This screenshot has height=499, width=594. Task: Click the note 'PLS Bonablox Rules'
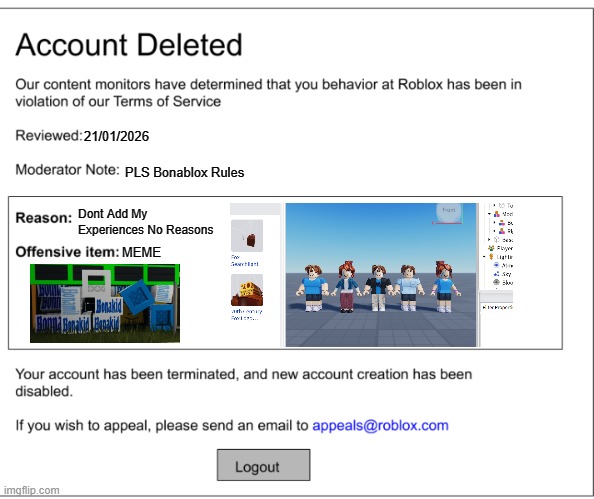184,172
